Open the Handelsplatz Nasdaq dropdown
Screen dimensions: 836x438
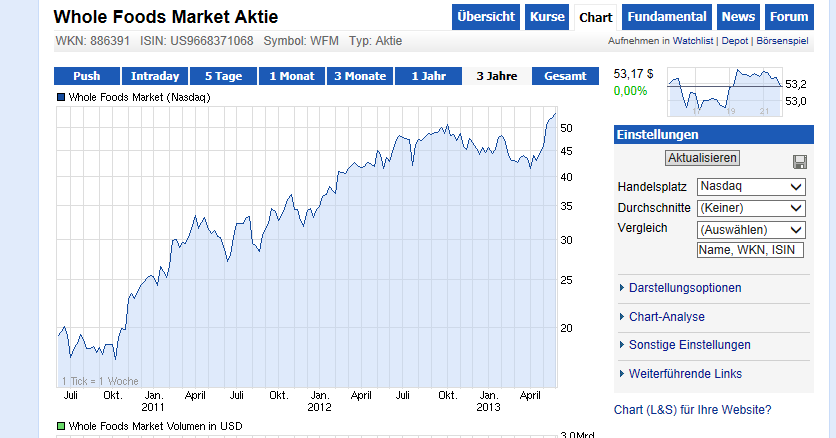pyautogui.click(x=751, y=186)
